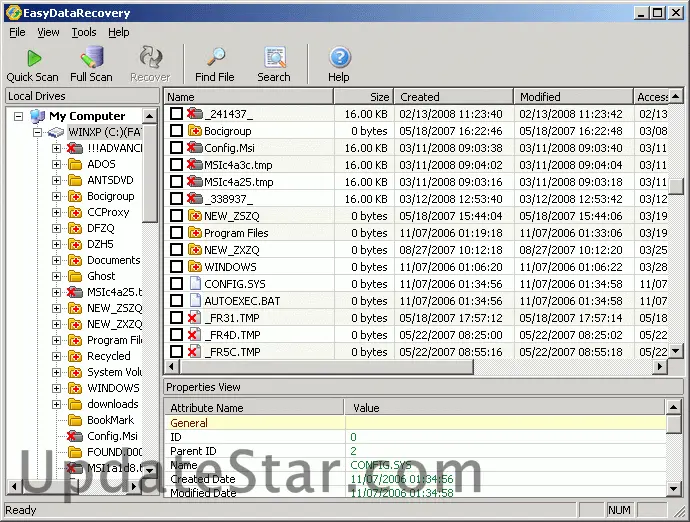
Task: Open the Tools menu
Action: click(84, 32)
